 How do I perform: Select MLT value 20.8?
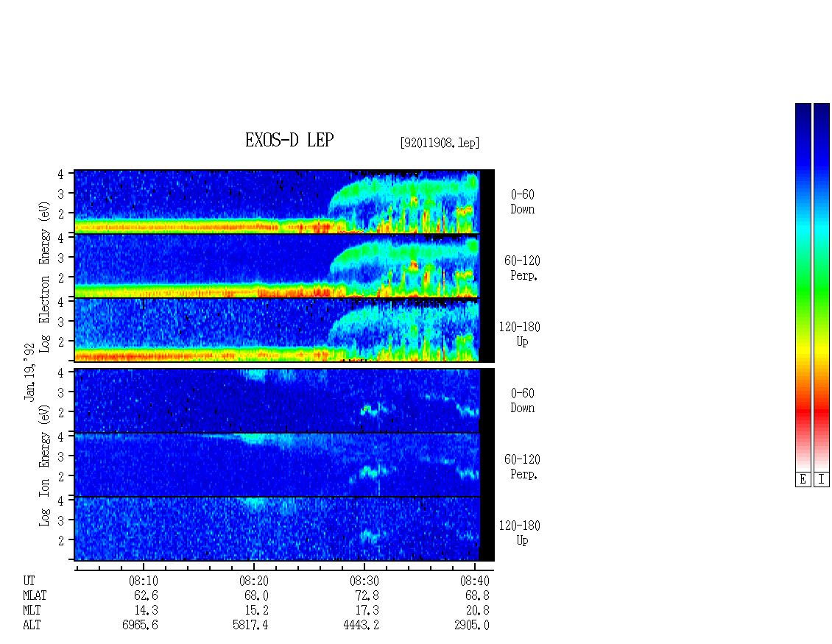tap(478, 610)
